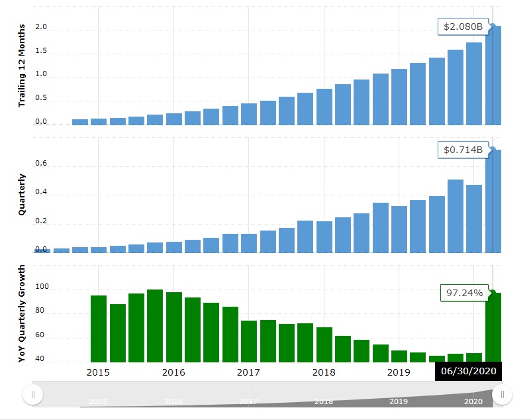Click the $2.080B trailing twelve months value label
This screenshot has width=531, height=420.
point(463,26)
